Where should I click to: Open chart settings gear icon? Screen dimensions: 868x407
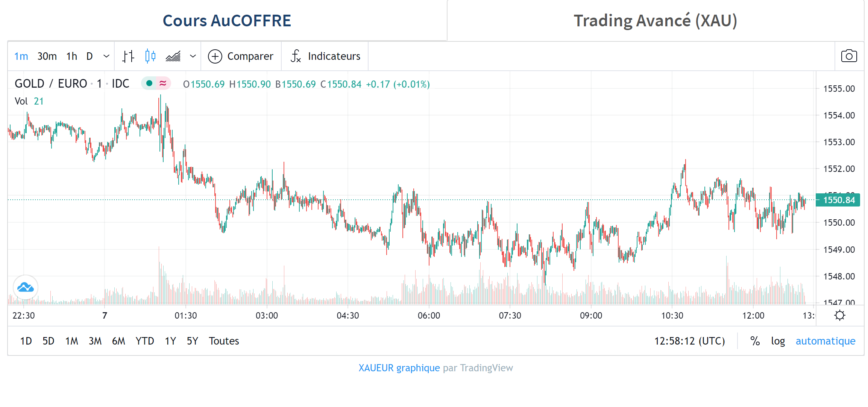click(839, 315)
